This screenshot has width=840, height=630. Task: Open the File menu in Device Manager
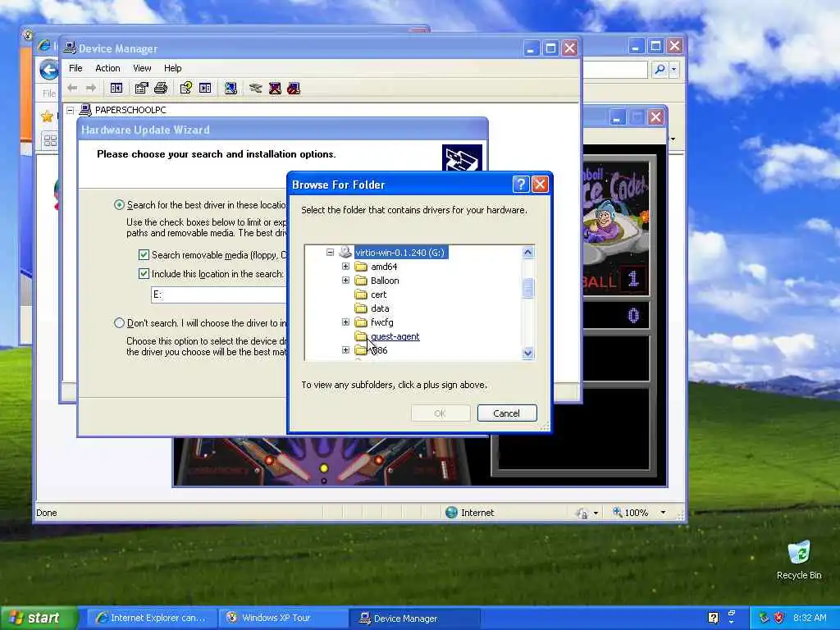click(75, 68)
